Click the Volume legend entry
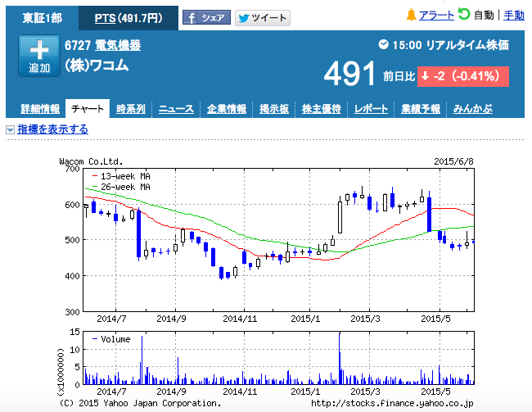This screenshot has width=532, height=412. click(x=111, y=339)
